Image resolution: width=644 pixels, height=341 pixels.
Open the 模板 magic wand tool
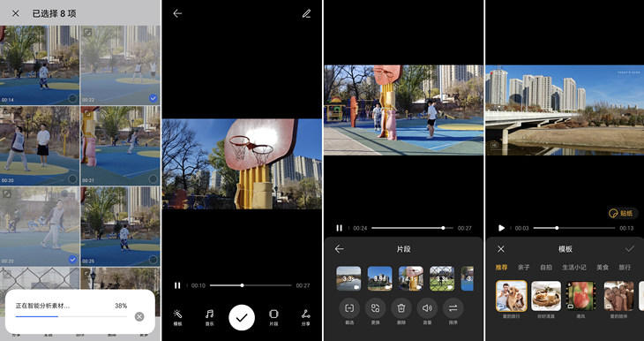177,317
